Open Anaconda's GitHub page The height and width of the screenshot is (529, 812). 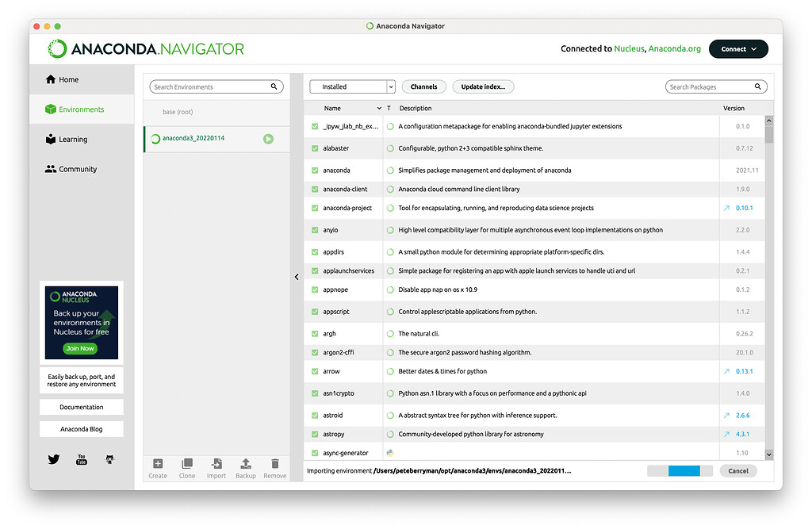pos(109,458)
